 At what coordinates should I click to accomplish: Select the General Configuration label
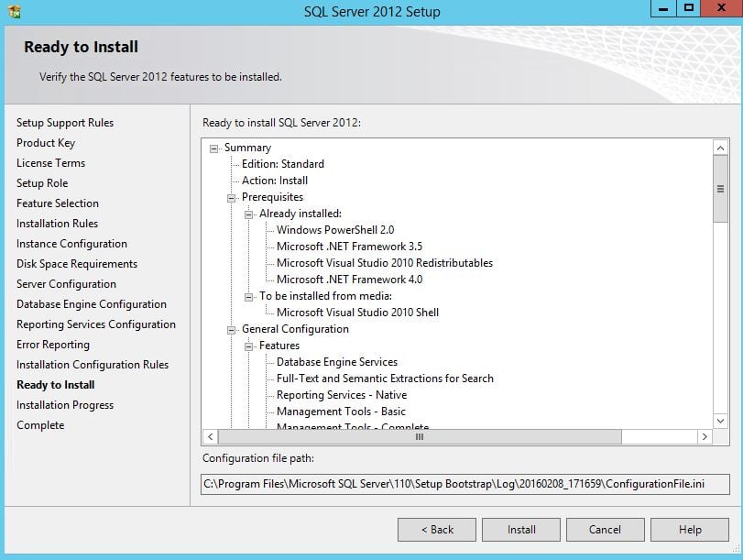point(295,329)
